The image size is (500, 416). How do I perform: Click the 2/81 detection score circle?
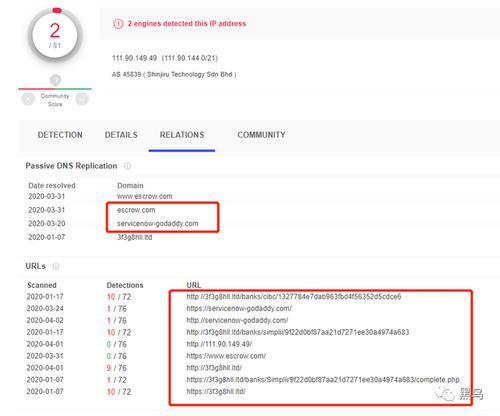[x=55, y=35]
